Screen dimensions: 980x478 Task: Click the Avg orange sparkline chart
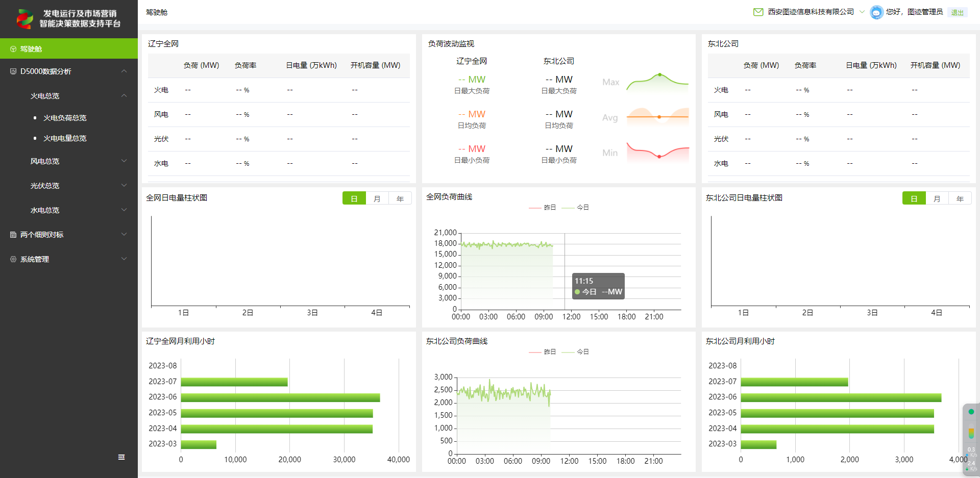point(658,117)
